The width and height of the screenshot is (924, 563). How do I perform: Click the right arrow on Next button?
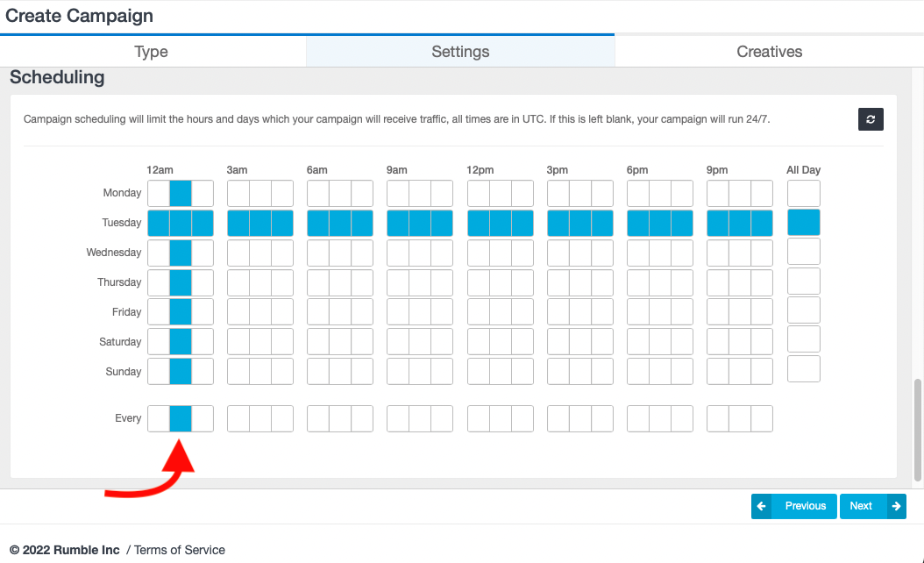click(895, 506)
